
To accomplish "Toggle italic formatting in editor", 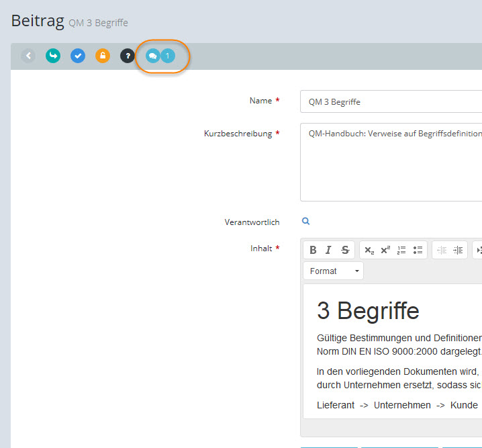I will click(x=328, y=250).
